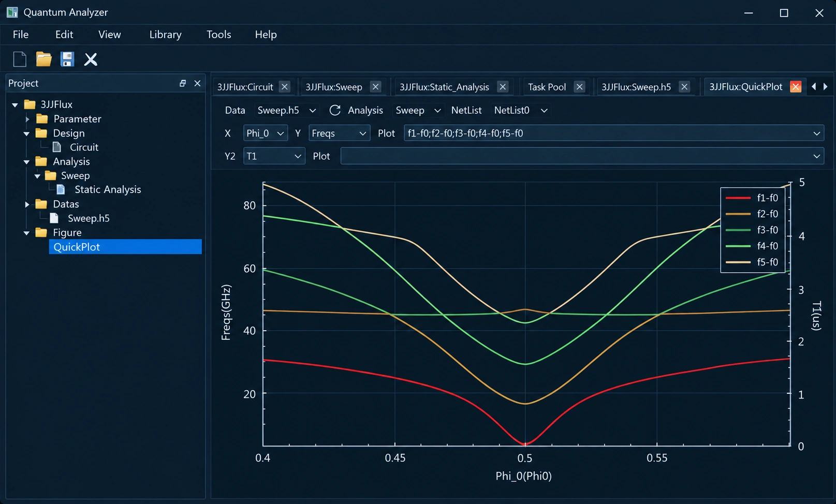Image resolution: width=836 pixels, height=504 pixels.
Task: Open the X axis Phi_0 dropdown
Action: (266, 133)
